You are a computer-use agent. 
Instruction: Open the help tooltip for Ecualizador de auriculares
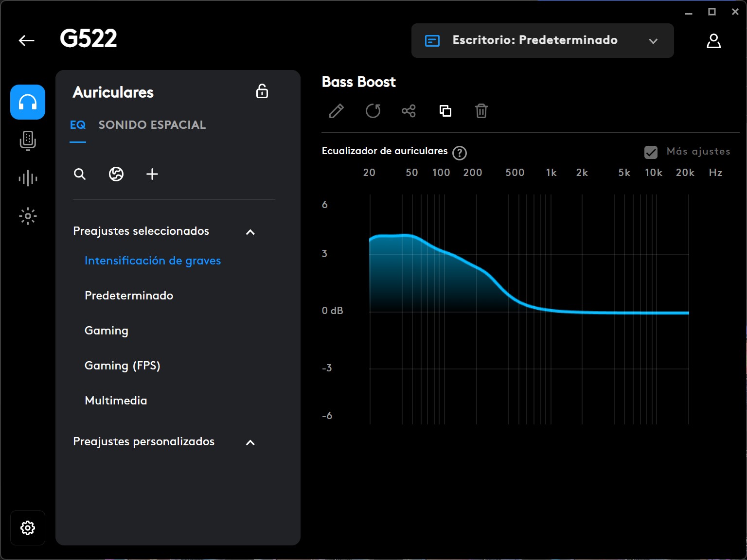click(x=460, y=153)
